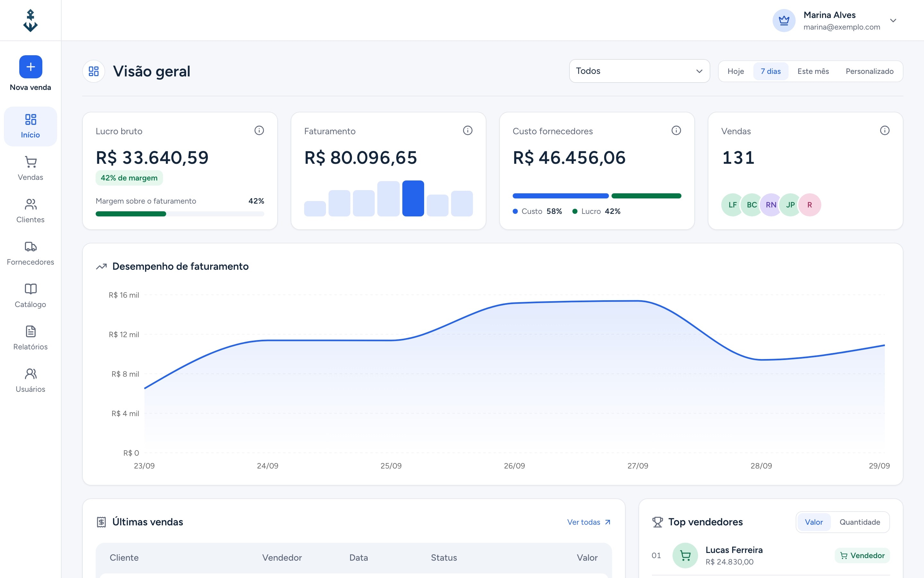Click the trend icon beside Desempenho de faturamento
924x578 pixels.
click(101, 267)
